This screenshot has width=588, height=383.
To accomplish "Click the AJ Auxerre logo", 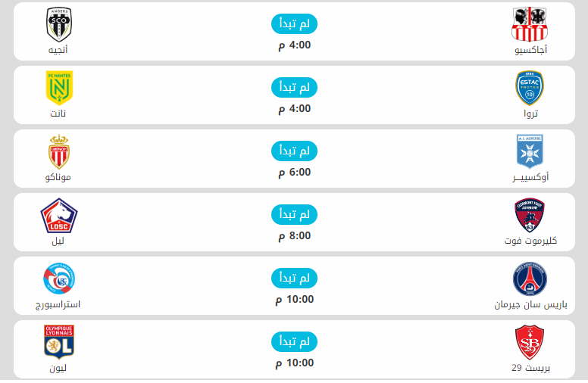I will pyautogui.click(x=530, y=151).
